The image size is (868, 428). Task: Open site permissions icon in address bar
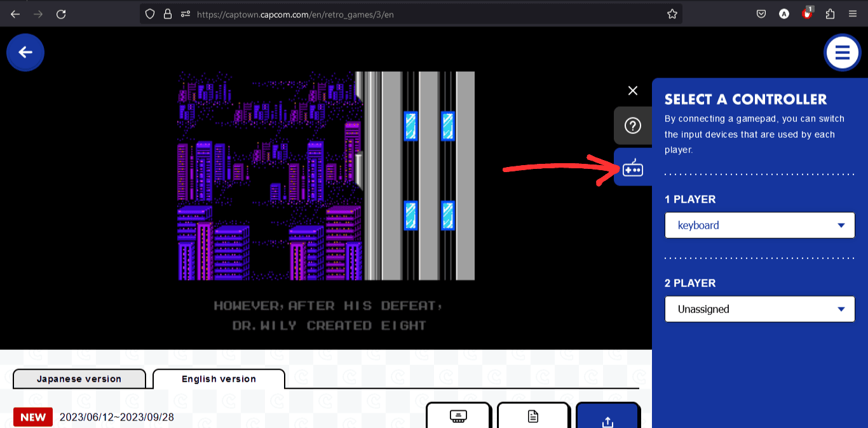pyautogui.click(x=186, y=14)
